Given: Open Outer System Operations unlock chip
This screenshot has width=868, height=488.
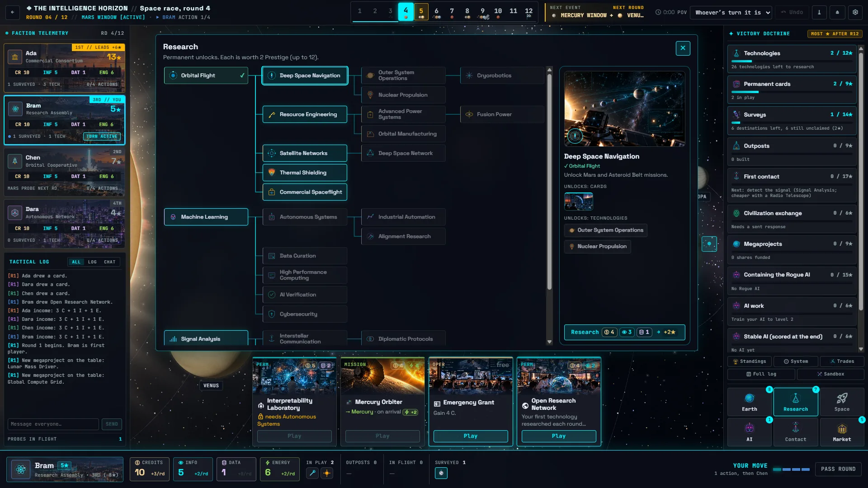Looking at the screenshot, I should (x=605, y=230).
